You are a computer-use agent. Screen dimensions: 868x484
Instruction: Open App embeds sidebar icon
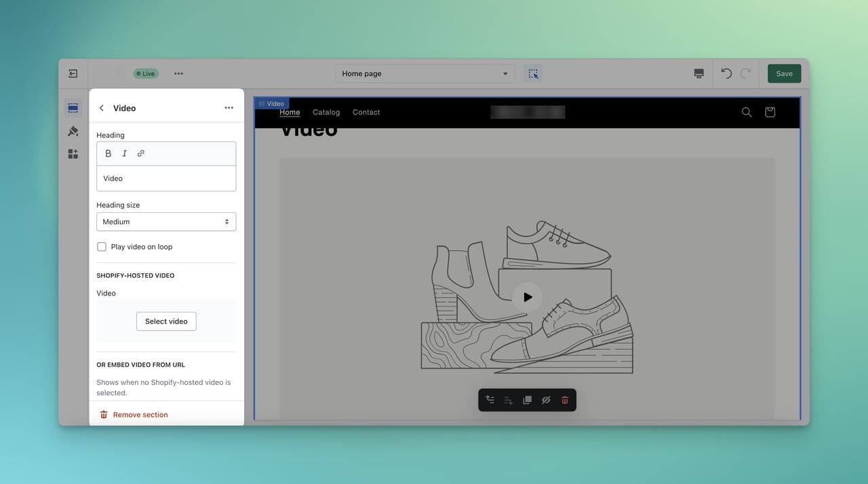pyautogui.click(x=73, y=154)
